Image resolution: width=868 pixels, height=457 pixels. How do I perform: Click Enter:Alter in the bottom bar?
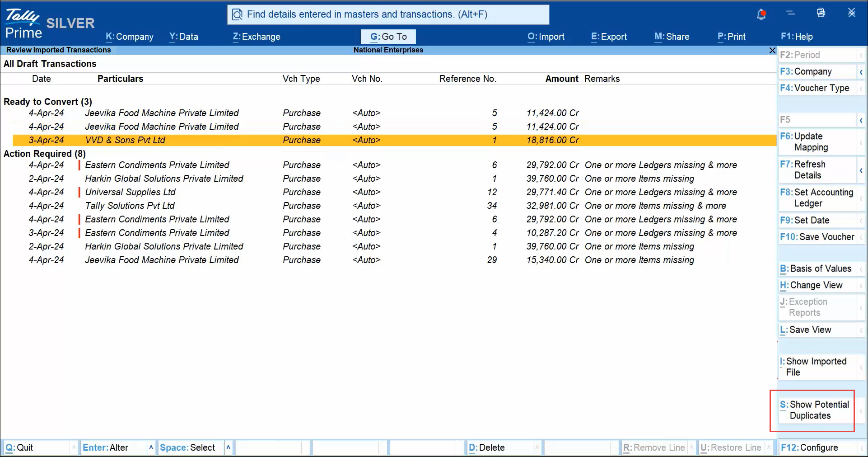(113, 448)
